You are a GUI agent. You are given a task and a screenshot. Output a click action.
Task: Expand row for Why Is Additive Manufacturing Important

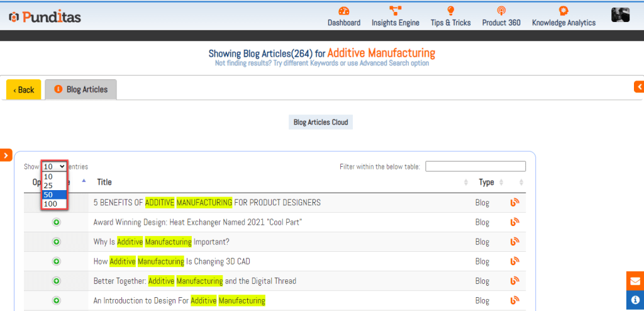point(56,242)
